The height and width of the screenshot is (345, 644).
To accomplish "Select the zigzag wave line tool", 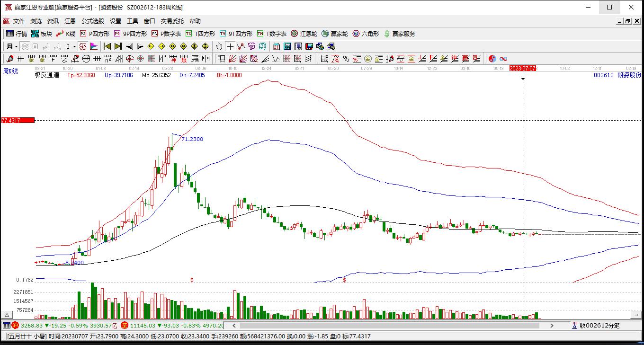I will pyautogui.click(x=241, y=46).
